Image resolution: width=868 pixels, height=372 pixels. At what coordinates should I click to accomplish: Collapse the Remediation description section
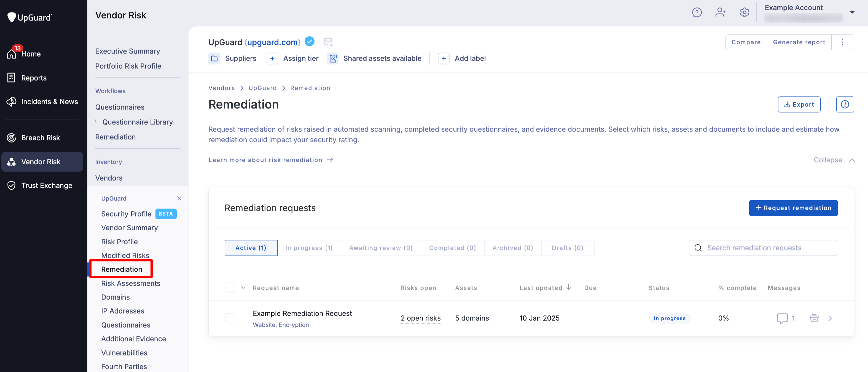[834, 160]
